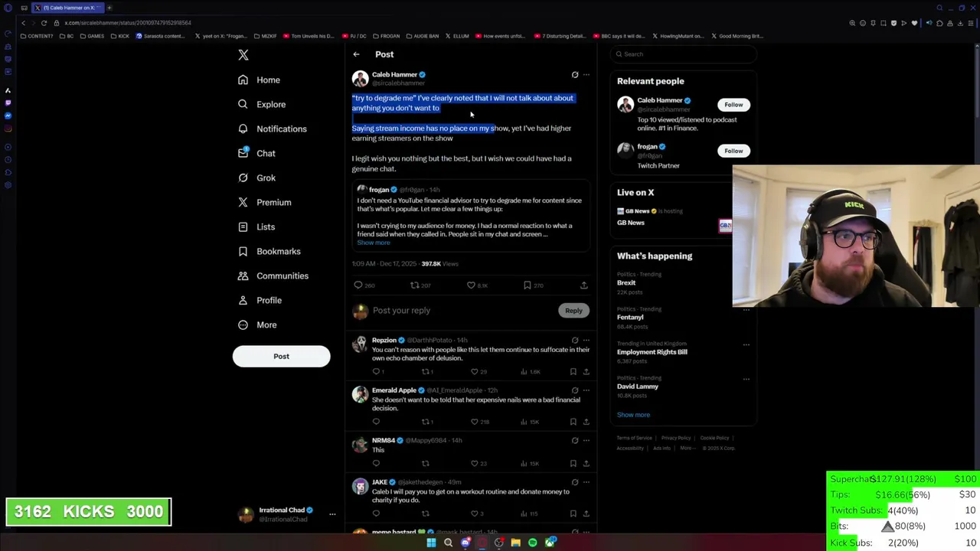Click the X logo in sidebar
Screen dimensions: 980x551
click(243, 55)
